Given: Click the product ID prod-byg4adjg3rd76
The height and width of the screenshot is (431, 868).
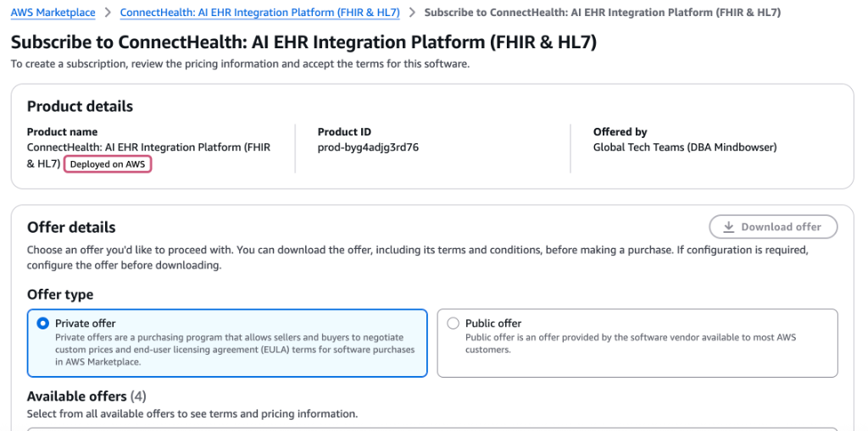Looking at the screenshot, I should click(368, 147).
